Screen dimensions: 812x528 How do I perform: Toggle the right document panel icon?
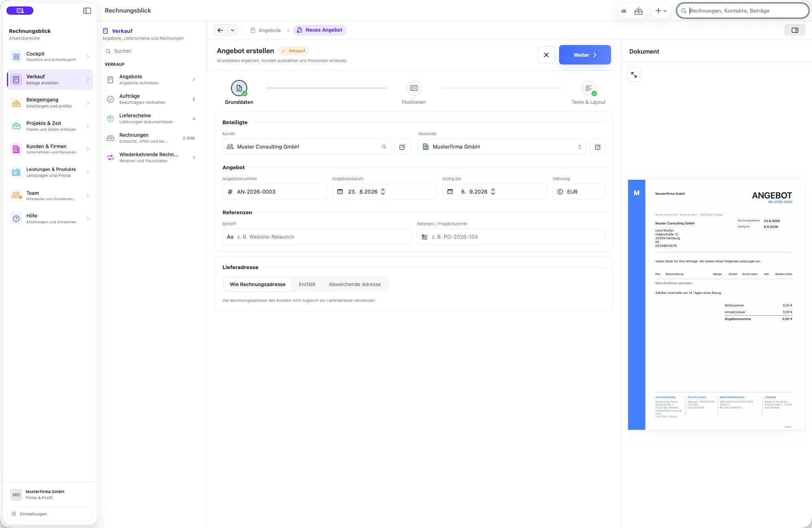point(795,30)
